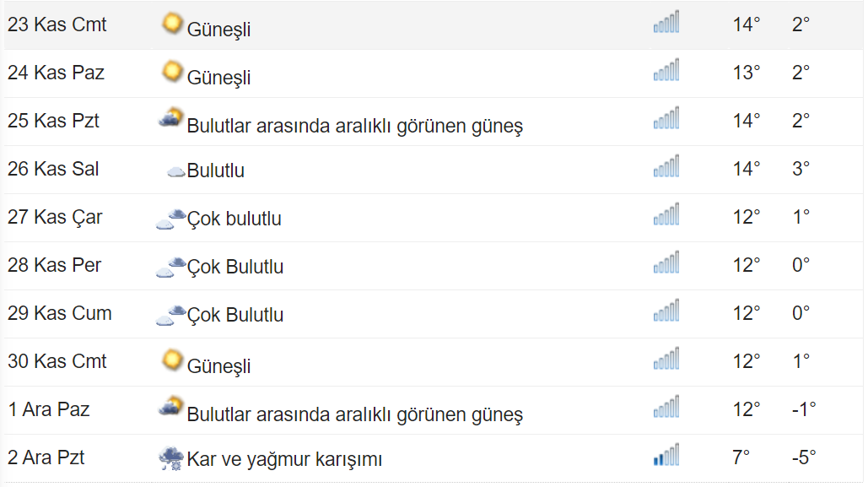868x487 pixels.
Task: Open the 29 Kas Cum forecast row
Action: click(434, 314)
